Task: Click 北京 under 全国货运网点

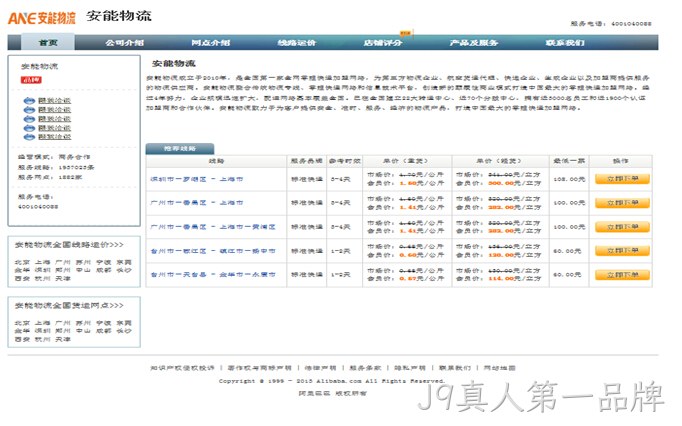Action: pos(22,323)
